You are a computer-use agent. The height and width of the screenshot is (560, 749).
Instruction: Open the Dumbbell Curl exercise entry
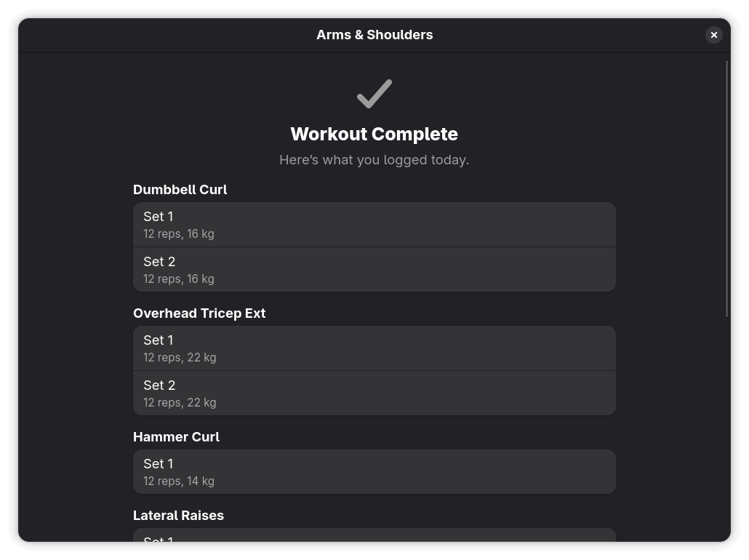coord(180,189)
